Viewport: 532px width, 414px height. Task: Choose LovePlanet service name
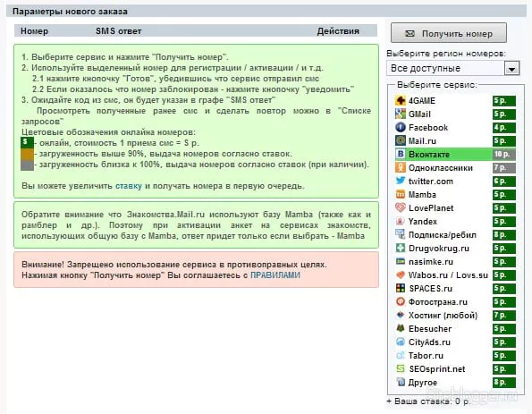coord(431,208)
